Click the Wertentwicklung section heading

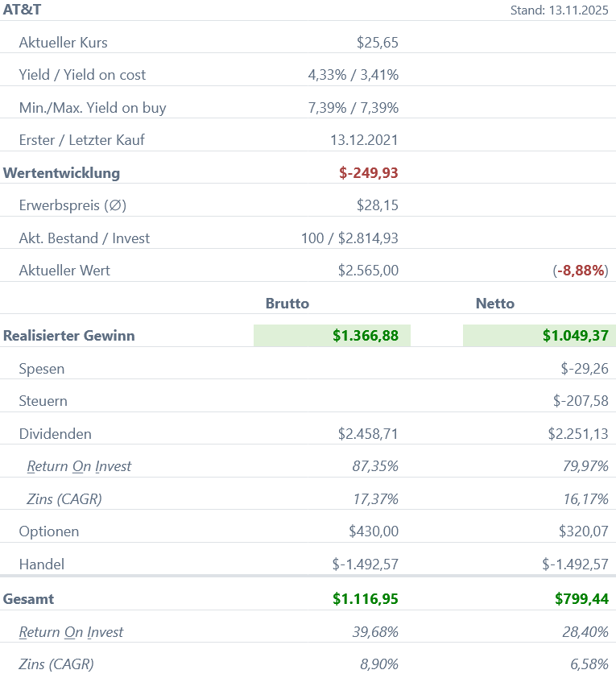[x=62, y=172]
